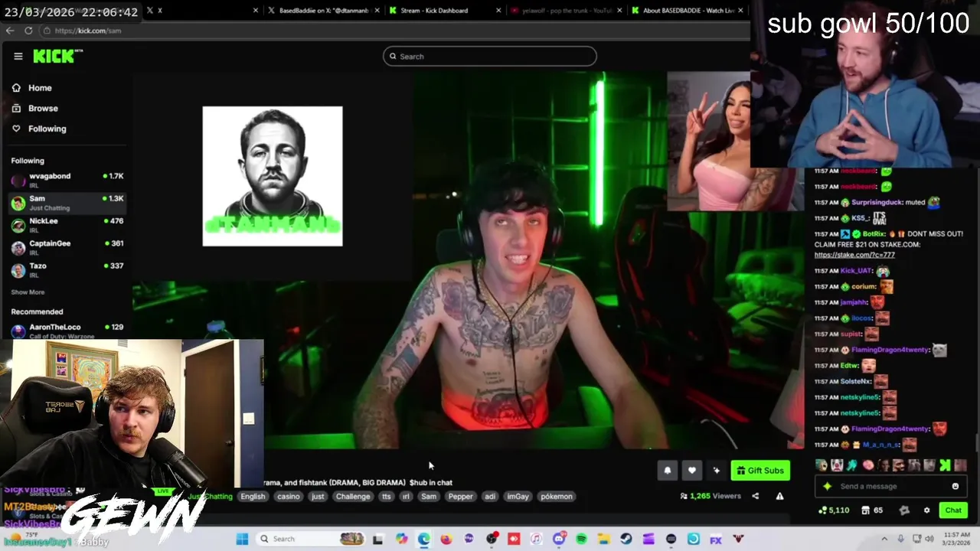The height and width of the screenshot is (551, 980).
Task: Click the Kick emote in the chat emote row
Action: [944, 465]
